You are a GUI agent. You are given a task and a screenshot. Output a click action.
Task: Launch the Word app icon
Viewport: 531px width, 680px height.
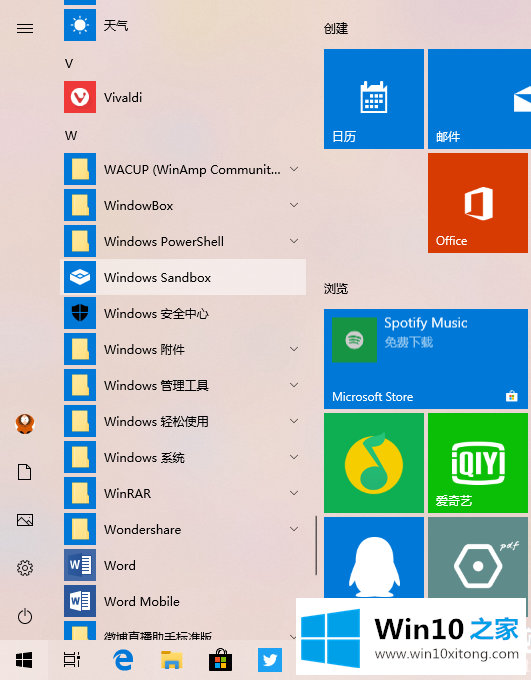coord(80,565)
